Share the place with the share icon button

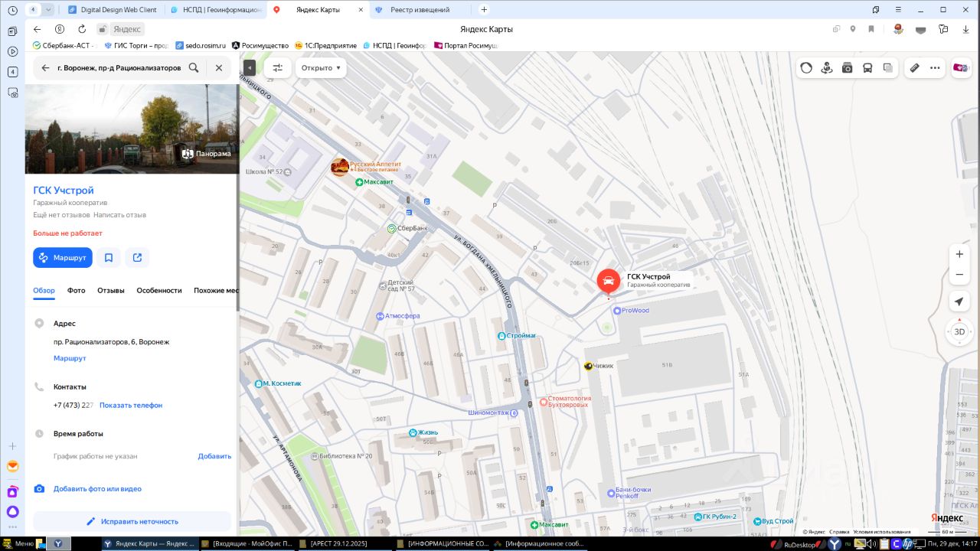[x=137, y=258]
